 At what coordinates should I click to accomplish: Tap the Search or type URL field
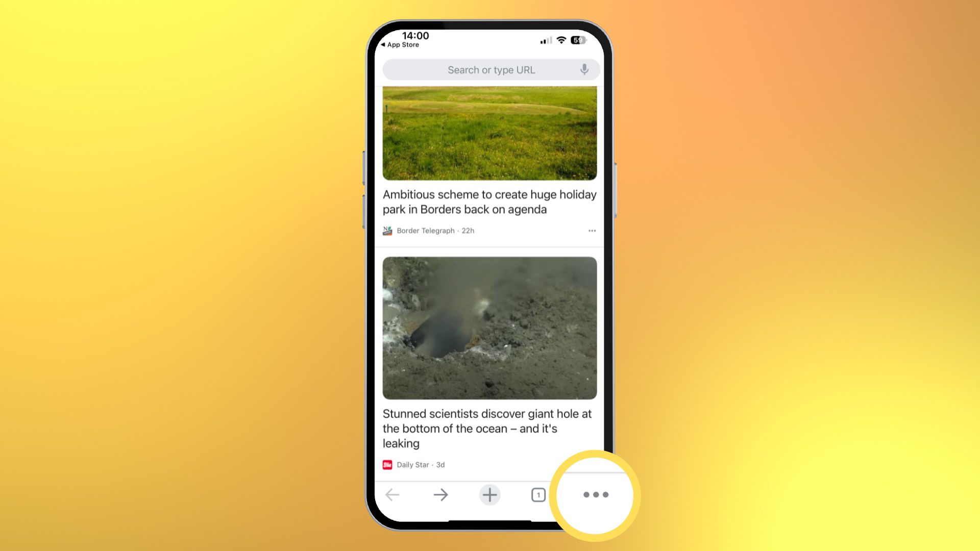[491, 70]
